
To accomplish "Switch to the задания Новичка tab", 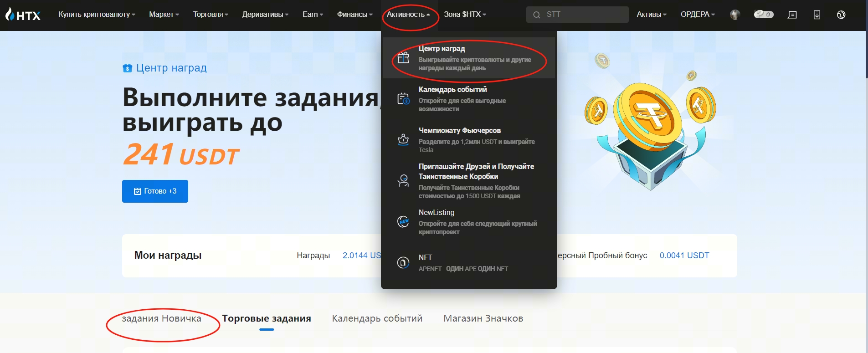I will pyautogui.click(x=161, y=318).
